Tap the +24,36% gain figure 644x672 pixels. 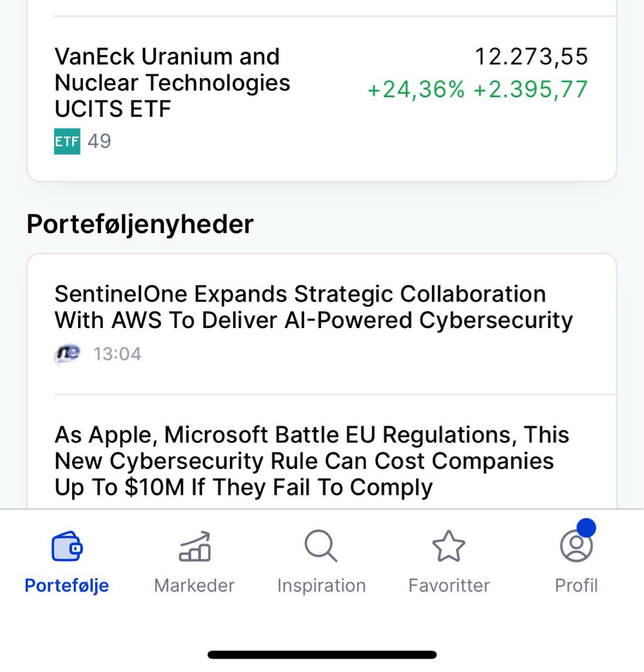(x=416, y=90)
